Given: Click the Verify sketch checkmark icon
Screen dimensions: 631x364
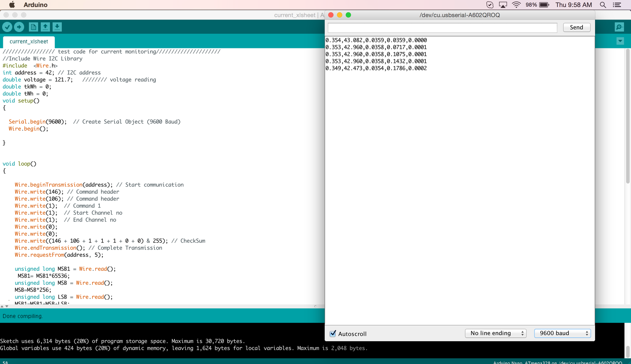Looking at the screenshot, I should (x=7, y=27).
